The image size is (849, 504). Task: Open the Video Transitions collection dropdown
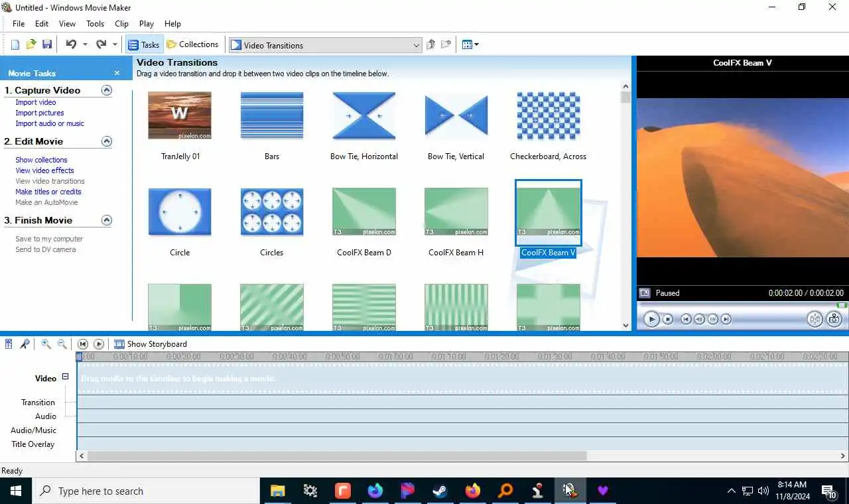coord(325,45)
